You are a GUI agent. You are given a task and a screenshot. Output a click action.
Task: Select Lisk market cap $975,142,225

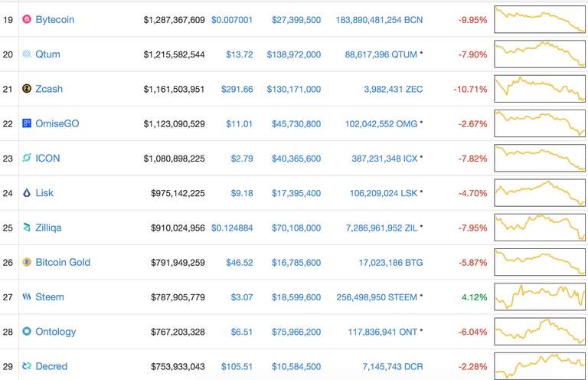pyautogui.click(x=178, y=193)
